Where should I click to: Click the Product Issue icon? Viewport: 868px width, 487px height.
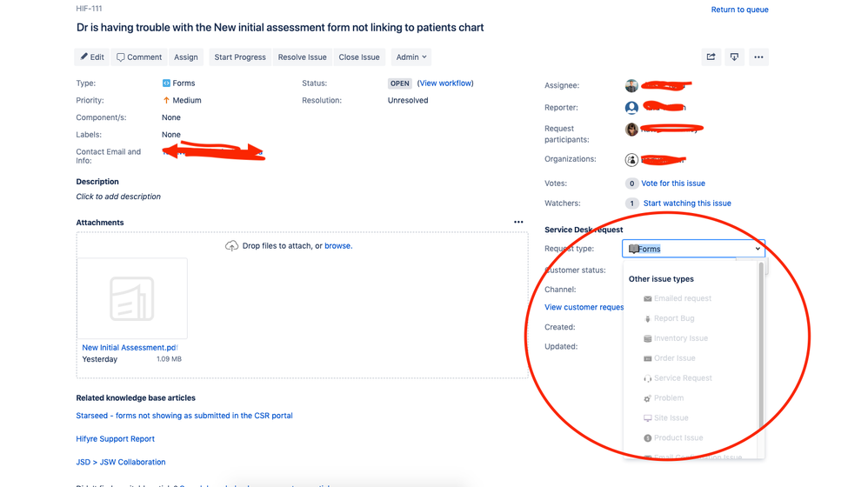pyautogui.click(x=648, y=438)
